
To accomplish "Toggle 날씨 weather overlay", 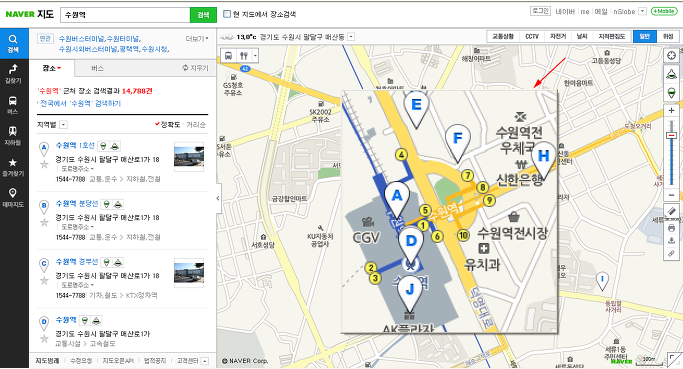I will coord(582,37).
